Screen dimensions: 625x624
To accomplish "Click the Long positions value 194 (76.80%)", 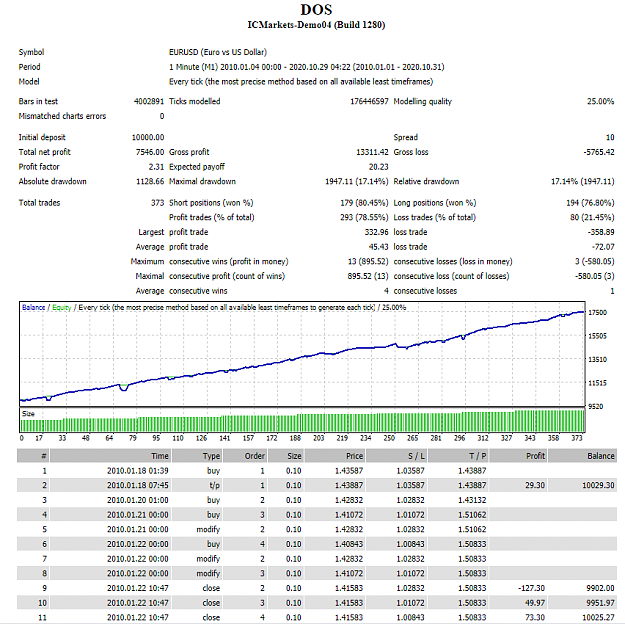I will click(x=590, y=203).
